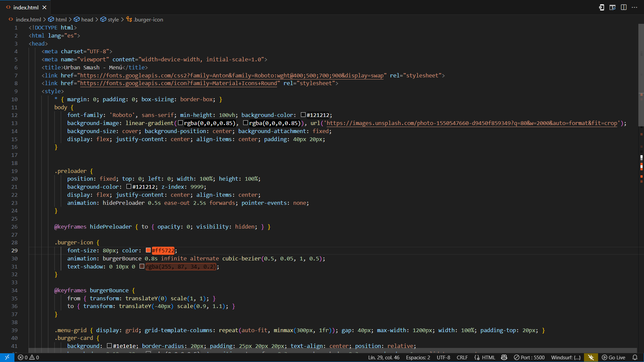Viewport: 644px width, 362px height.
Task: Open the Windsurf status bar item
Action: point(566,357)
